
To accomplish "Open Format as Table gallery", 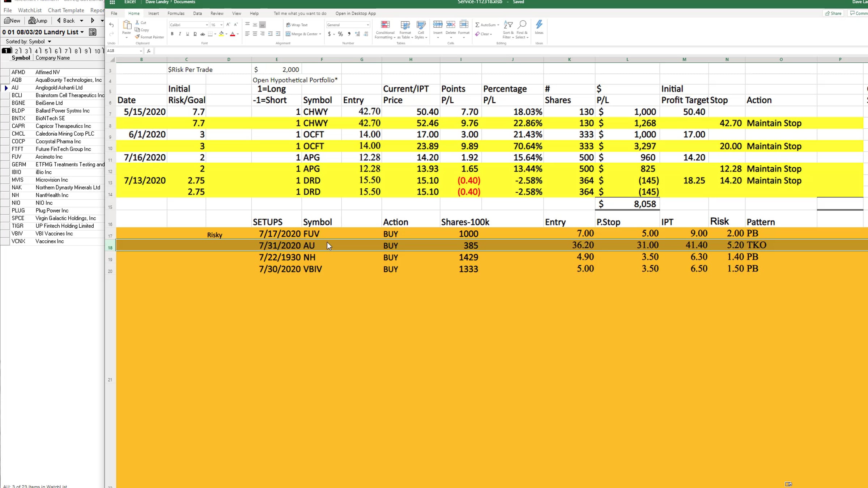I will (x=405, y=30).
